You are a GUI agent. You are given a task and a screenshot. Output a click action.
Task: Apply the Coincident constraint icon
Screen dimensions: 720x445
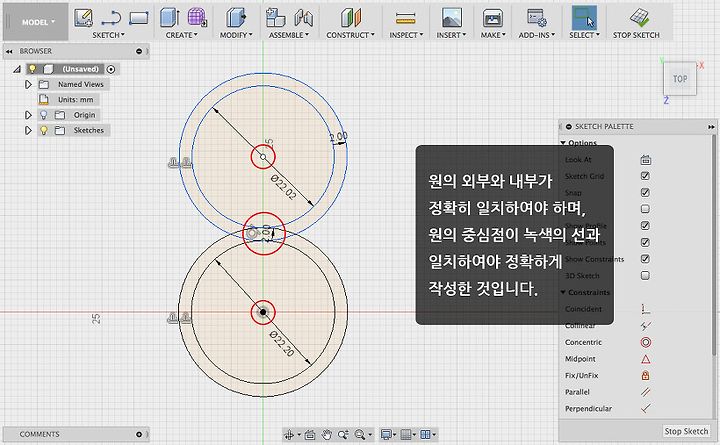646,309
